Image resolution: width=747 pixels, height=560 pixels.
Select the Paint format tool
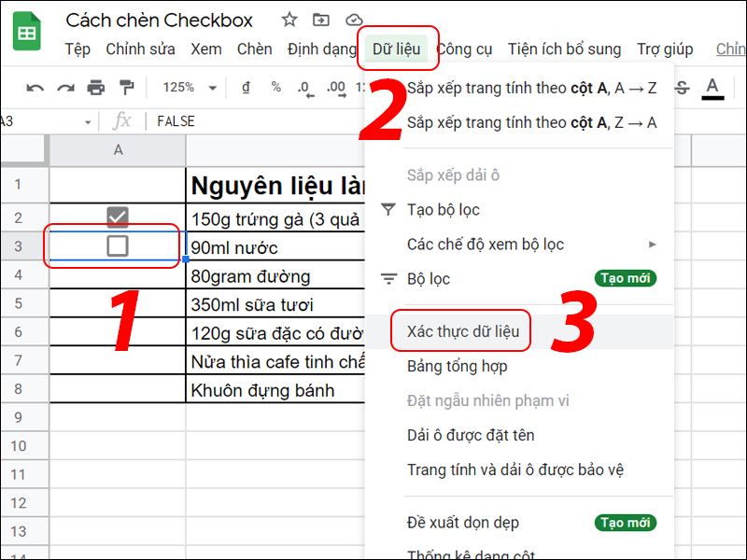click(127, 88)
